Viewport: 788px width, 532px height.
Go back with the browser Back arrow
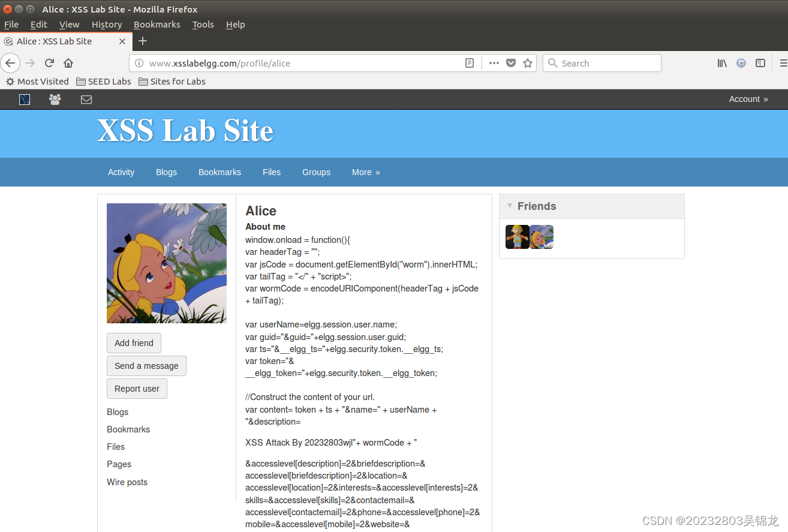click(10, 63)
